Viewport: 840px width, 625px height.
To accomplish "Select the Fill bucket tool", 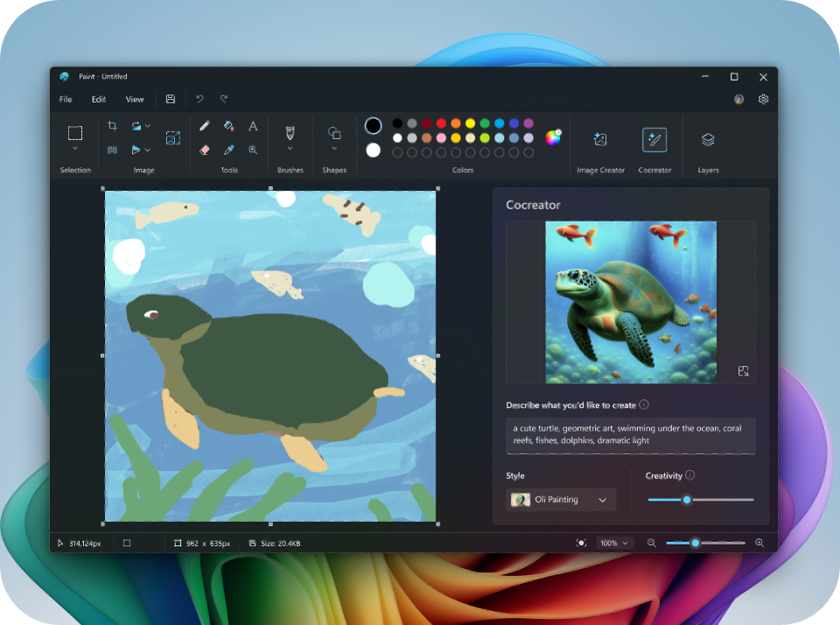I will 228,126.
